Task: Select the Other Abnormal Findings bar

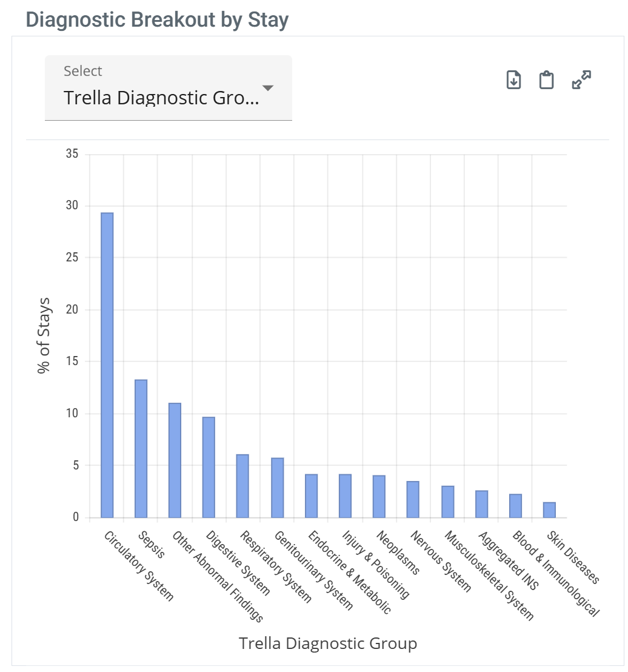Action: point(175,460)
